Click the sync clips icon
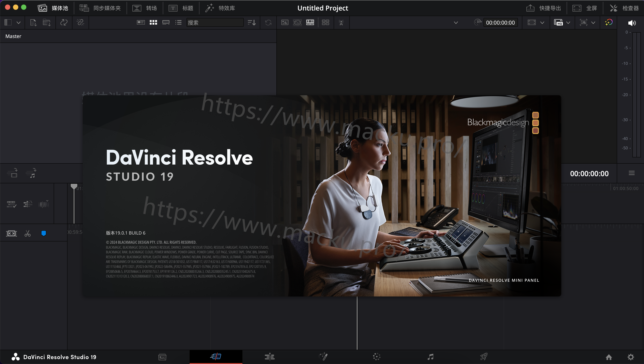 (x=64, y=23)
